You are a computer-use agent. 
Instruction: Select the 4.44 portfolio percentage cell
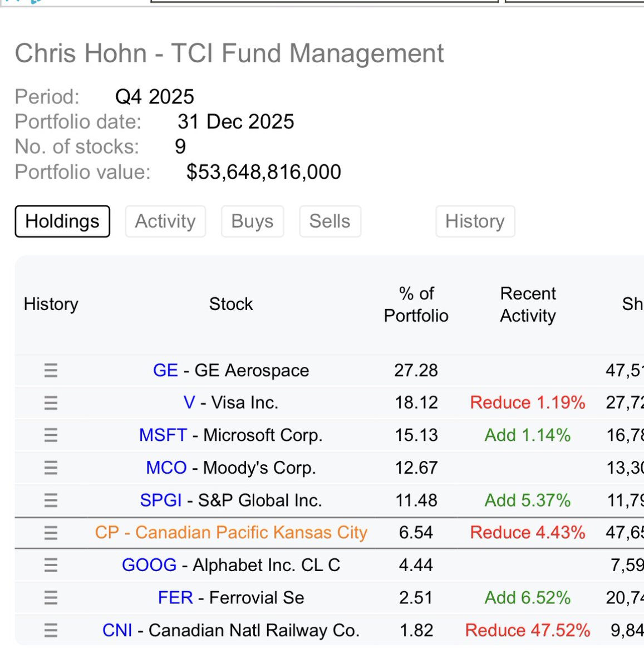pos(416,565)
